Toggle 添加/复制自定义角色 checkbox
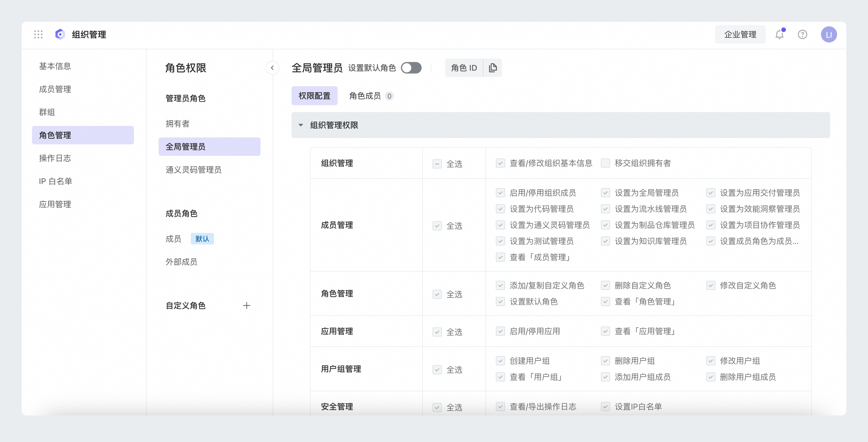Image resolution: width=868 pixels, height=442 pixels. pyautogui.click(x=500, y=286)
